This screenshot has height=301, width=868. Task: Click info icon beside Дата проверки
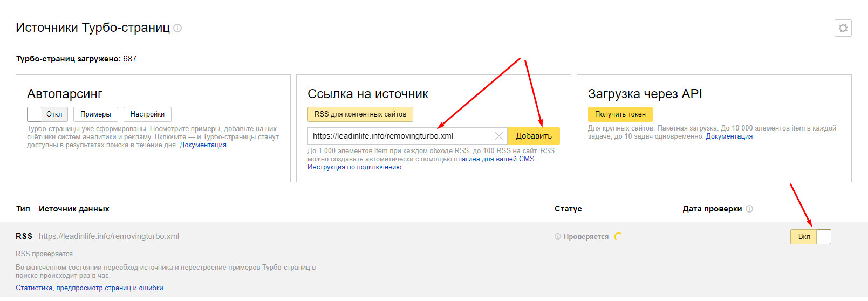point(749,209)
